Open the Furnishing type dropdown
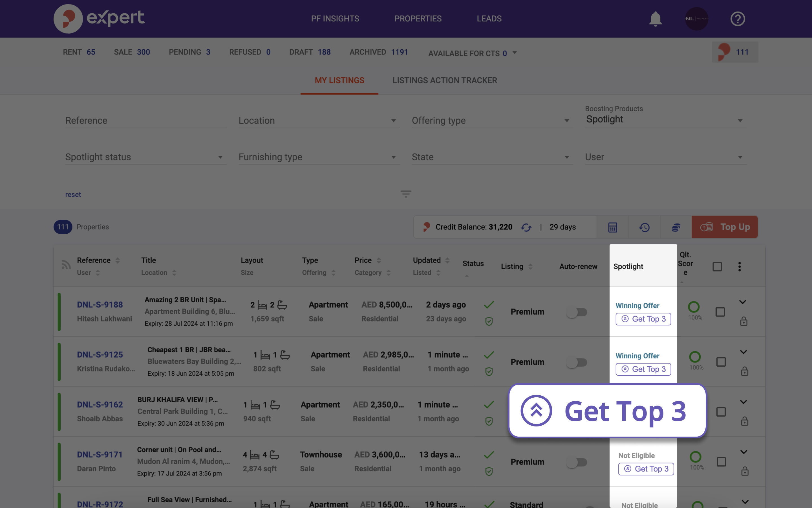This screenshot has width=812, height=508. (x=319, y=157)
